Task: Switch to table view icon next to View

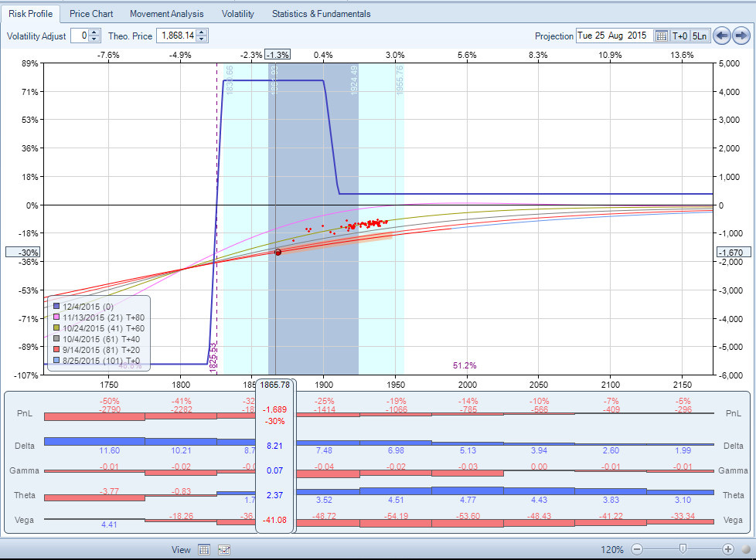Action: point(204,549)
